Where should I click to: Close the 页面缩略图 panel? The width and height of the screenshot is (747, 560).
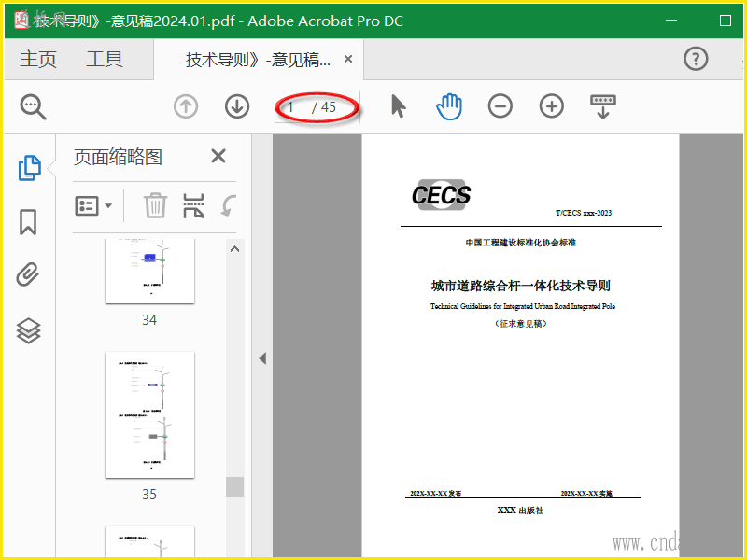point(218,156)
